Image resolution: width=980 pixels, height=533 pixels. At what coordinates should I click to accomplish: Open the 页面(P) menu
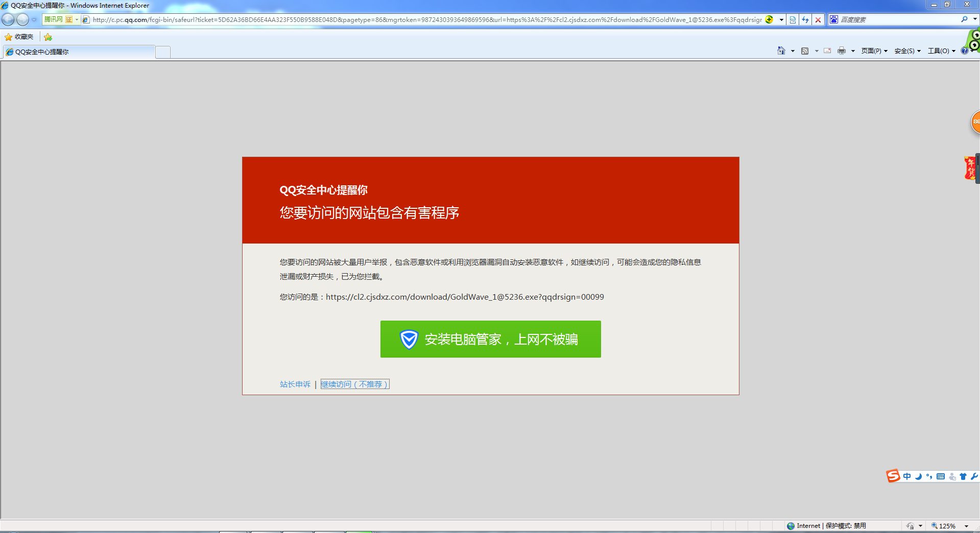click(x=874, y=51)
